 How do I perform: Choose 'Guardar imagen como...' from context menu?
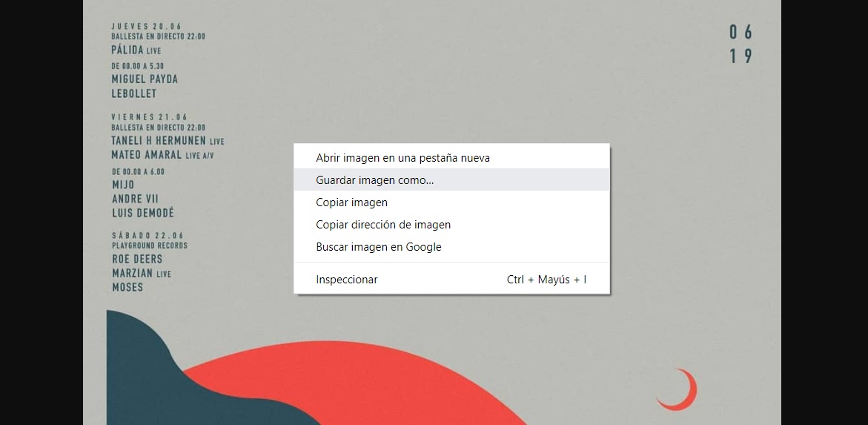[375, 180]
